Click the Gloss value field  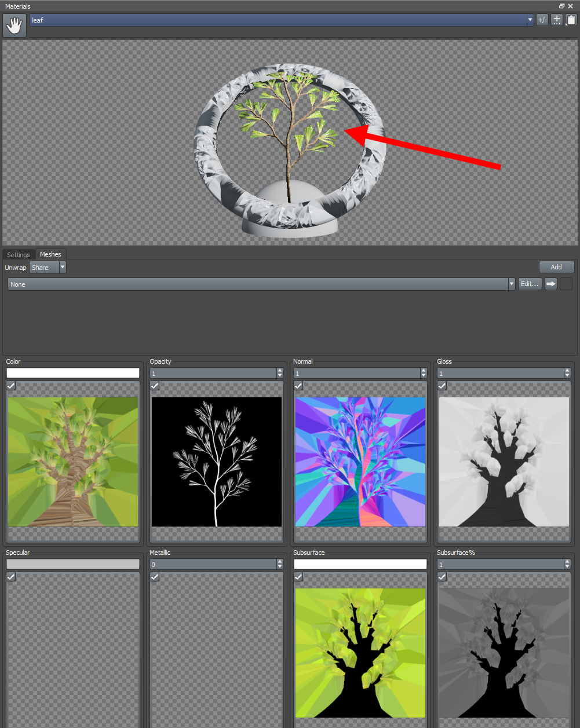tap(500, 374)
